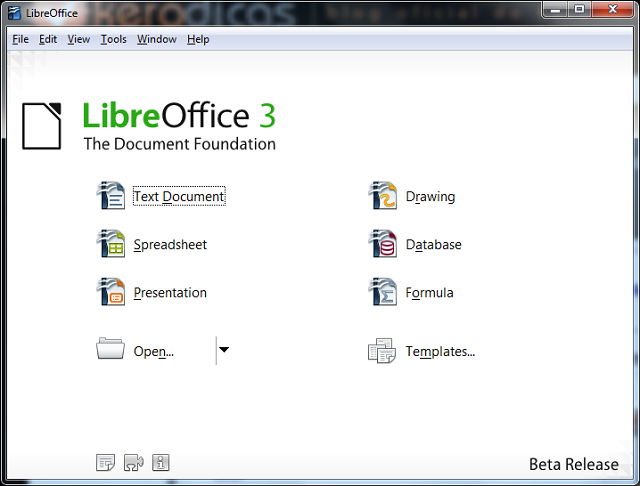Create a new Text Document
Screen dimensions: 640x486
178,197
